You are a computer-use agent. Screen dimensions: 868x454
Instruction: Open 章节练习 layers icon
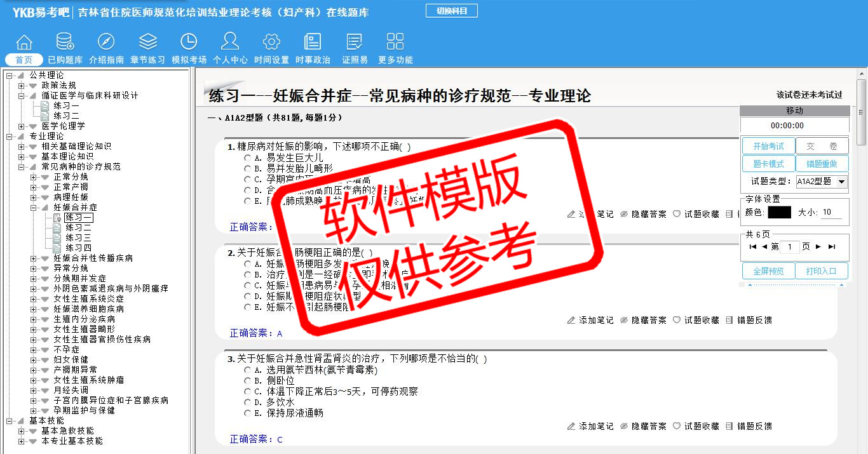click(147, 42)
